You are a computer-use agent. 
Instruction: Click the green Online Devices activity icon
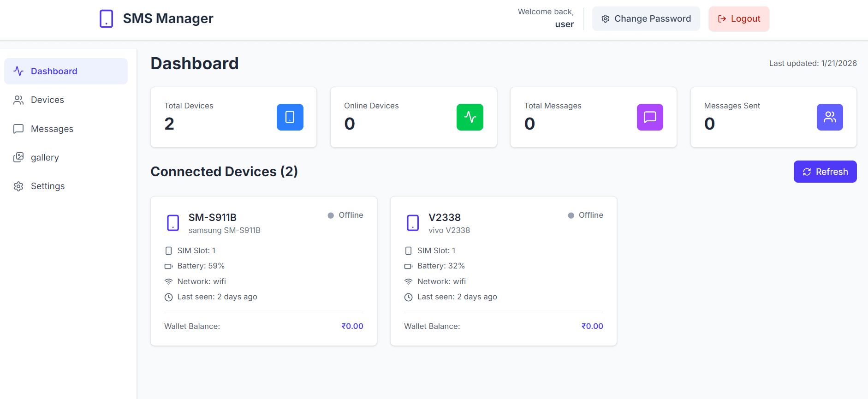coord(470,117)
